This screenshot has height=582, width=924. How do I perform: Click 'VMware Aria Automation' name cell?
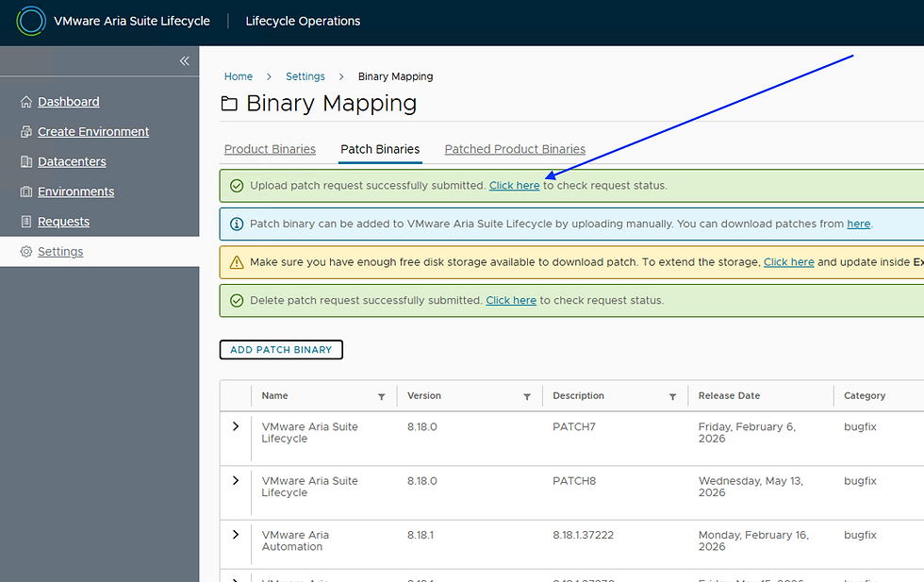tap(295, 541)
